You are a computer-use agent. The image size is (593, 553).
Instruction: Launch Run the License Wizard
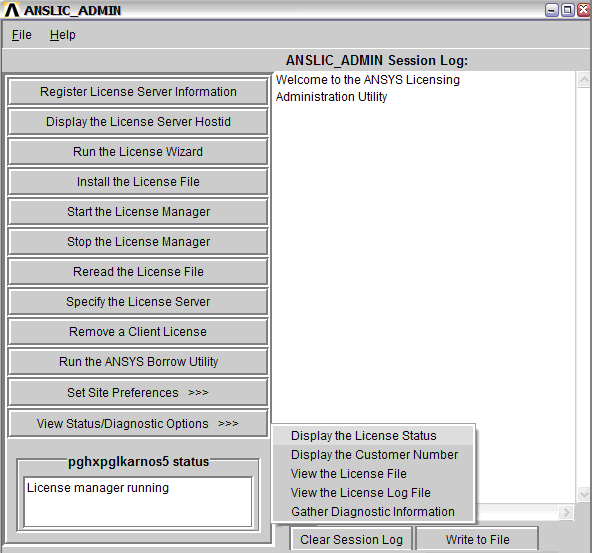(x=138, y=151)
